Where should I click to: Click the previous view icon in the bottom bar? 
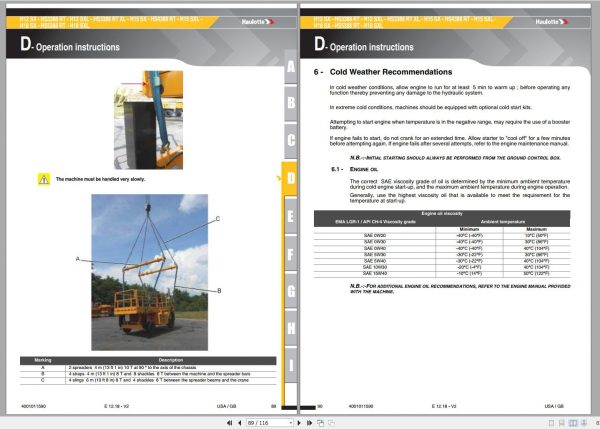click(x=320, y=423)
